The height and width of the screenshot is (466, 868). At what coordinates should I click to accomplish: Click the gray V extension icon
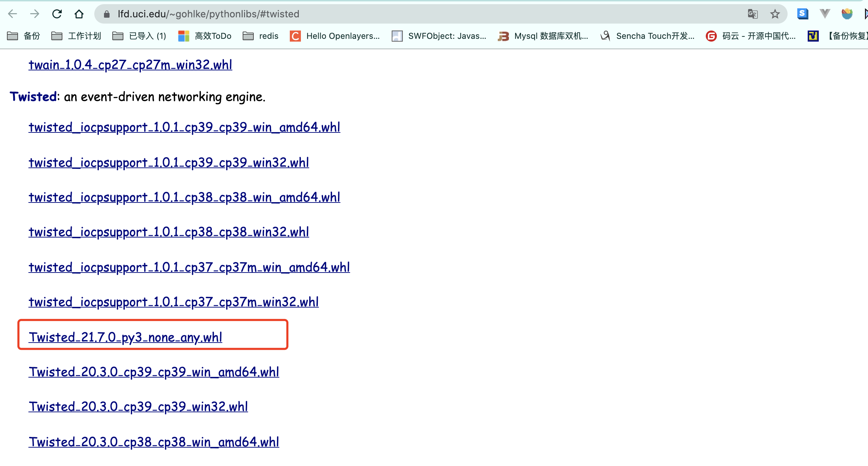(825, 14)
